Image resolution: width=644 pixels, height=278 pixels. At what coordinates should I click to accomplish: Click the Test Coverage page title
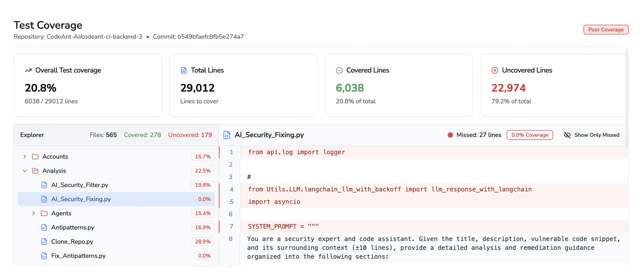(48, 25)
